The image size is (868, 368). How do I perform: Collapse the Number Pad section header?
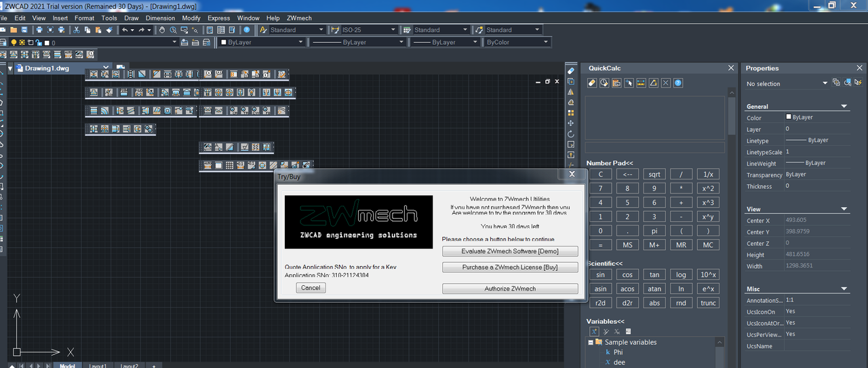click(x=610, y=163)
